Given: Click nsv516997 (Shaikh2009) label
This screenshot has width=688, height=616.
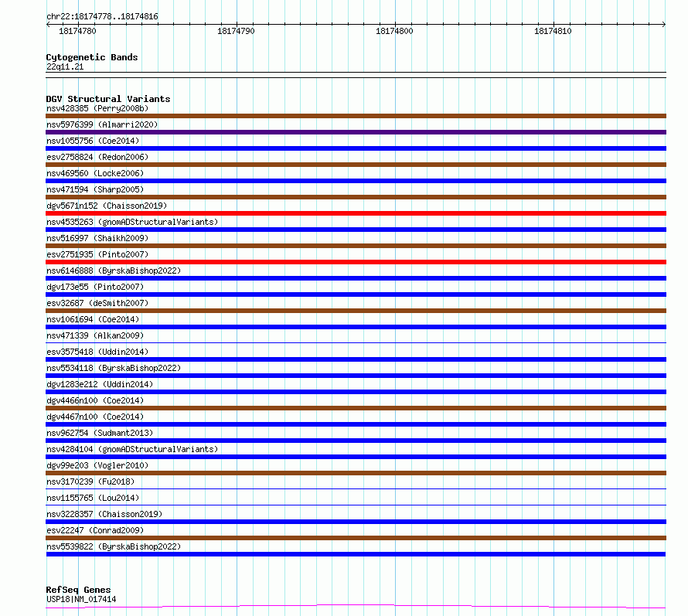Looking at the screenshot, I should [97, 238].
